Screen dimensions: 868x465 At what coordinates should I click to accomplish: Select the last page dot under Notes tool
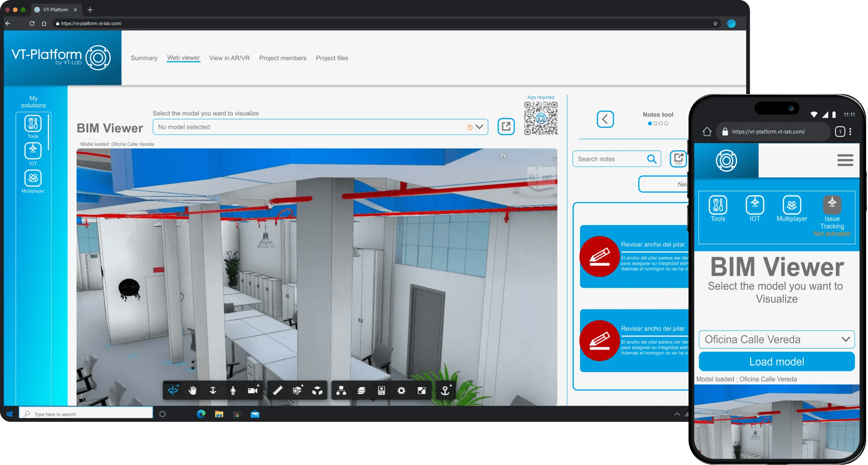[666, 123]
